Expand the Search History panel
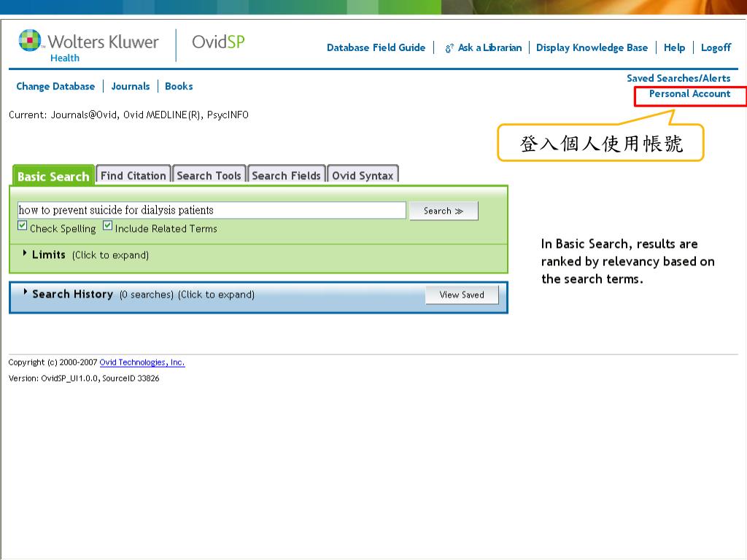The height and width of the screenshot is (560, 747). [x=139, y=295]
